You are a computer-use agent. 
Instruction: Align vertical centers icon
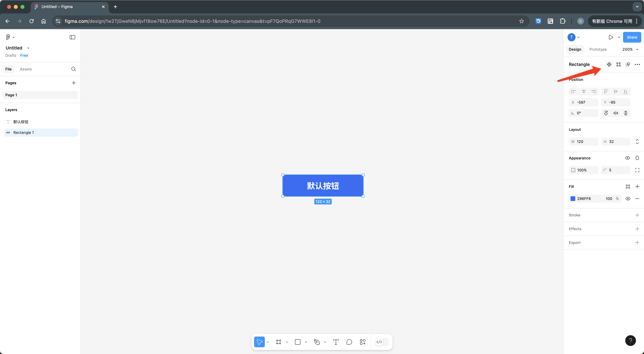click(615, 92)
